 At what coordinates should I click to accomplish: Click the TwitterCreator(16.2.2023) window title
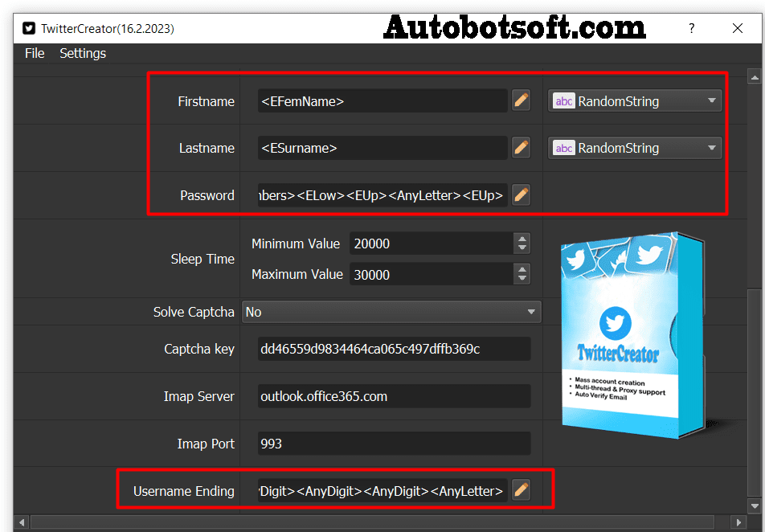click(108, 29)
